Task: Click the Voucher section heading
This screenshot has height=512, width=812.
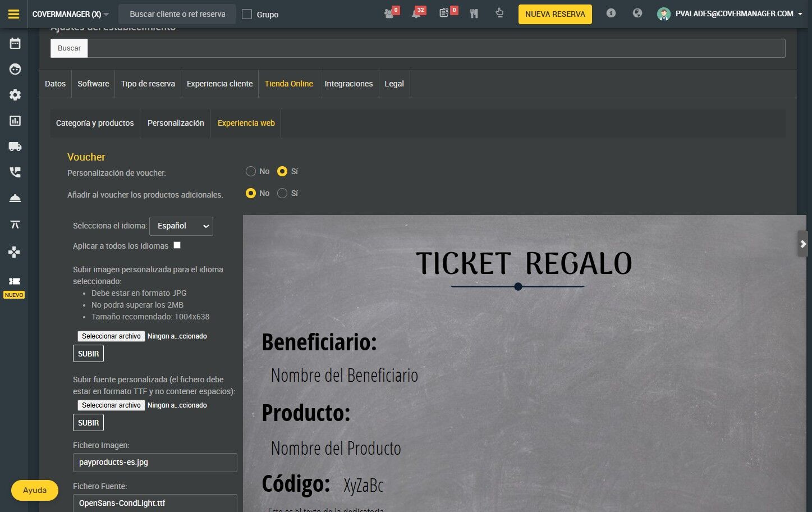Action: [x=86, y=157]
